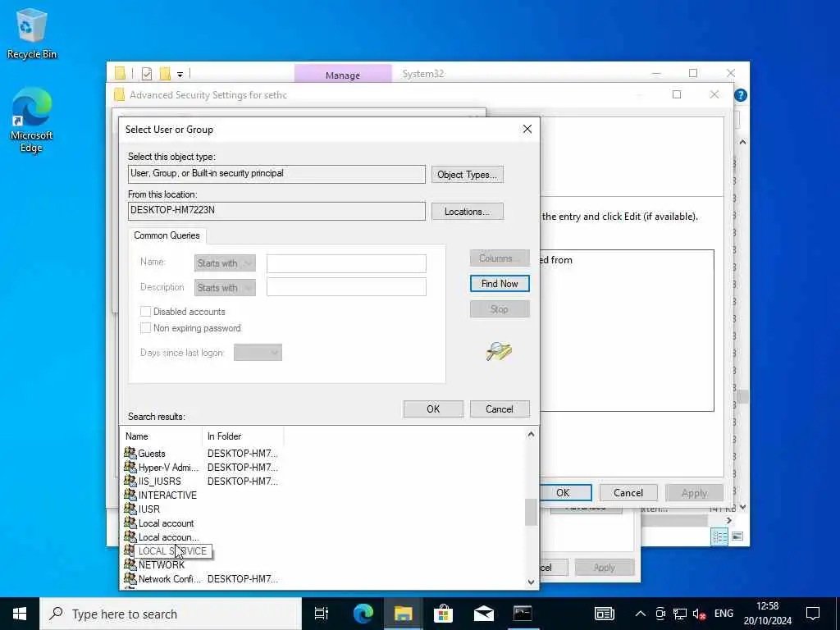Switch to the Command Prompt taskbar icon
Screen dimensions: 840x630
(x=523, y=614)
